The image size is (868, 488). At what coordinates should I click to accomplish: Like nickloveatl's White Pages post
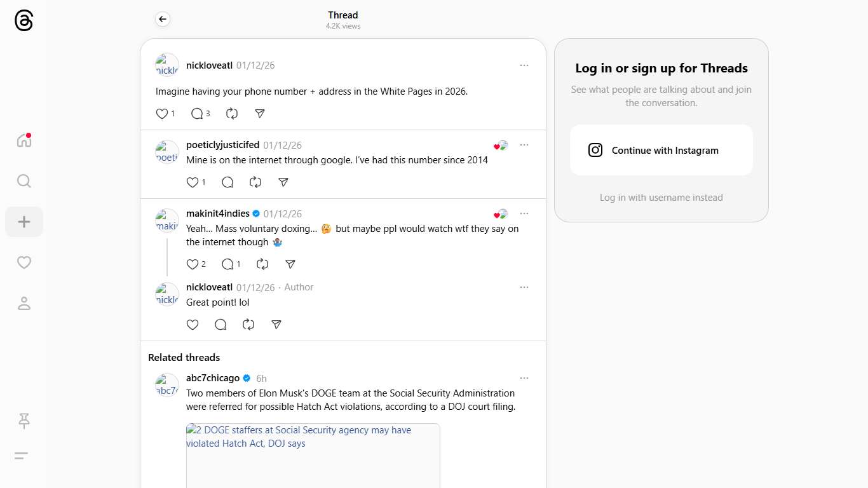(162, 114)
